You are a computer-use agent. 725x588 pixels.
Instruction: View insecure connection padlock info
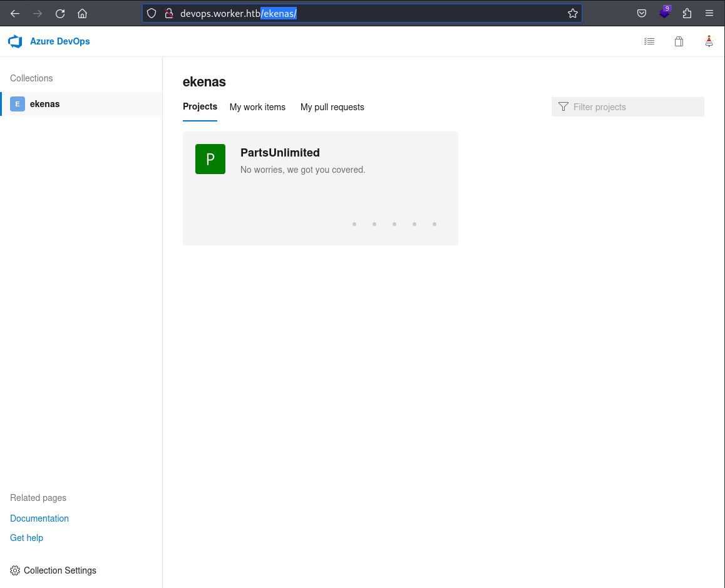(x=169, y=13)
